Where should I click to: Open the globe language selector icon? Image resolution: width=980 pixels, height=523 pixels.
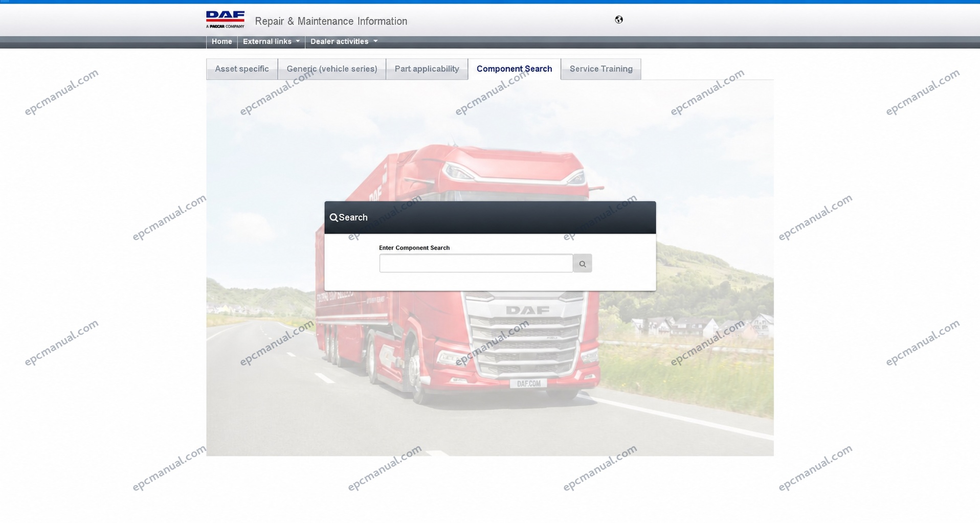tap(619, 19)
